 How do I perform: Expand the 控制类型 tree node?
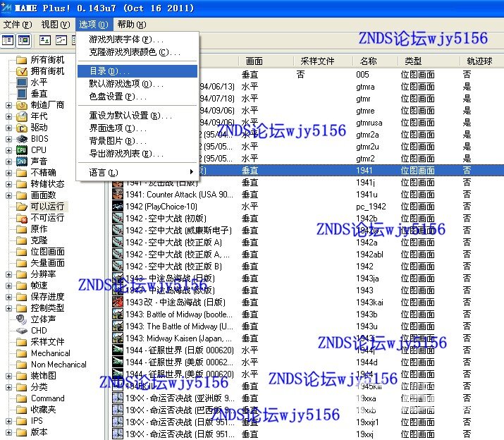click(x=8, y=308)
